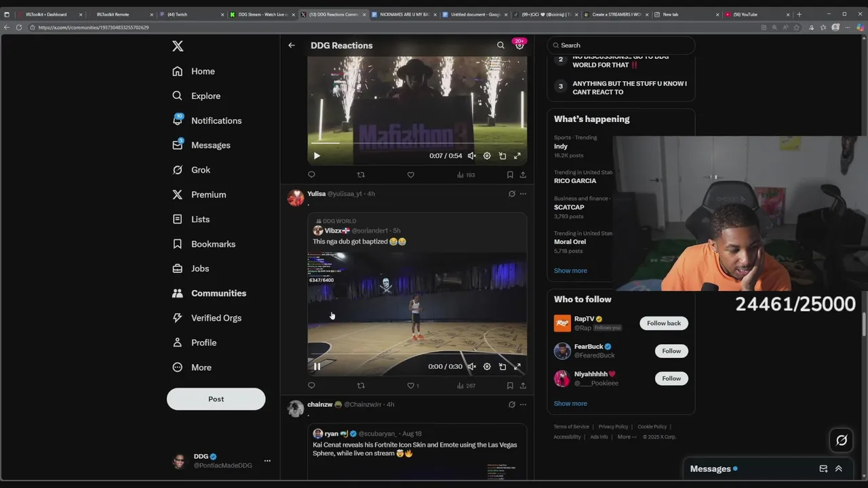The width and height of the screenshot is (868, 488).
Task: Open Messages in X sidebar
Action: point(201,145)
